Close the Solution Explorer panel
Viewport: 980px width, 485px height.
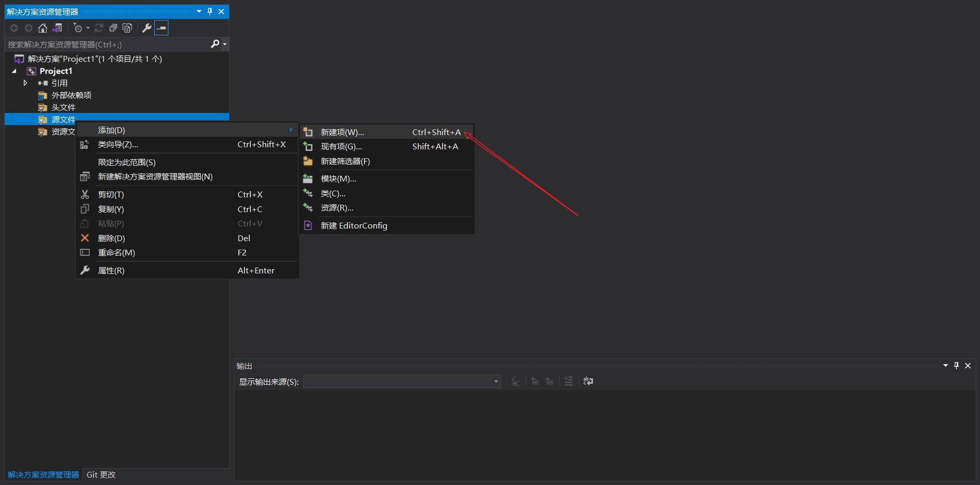coord(221,12)
